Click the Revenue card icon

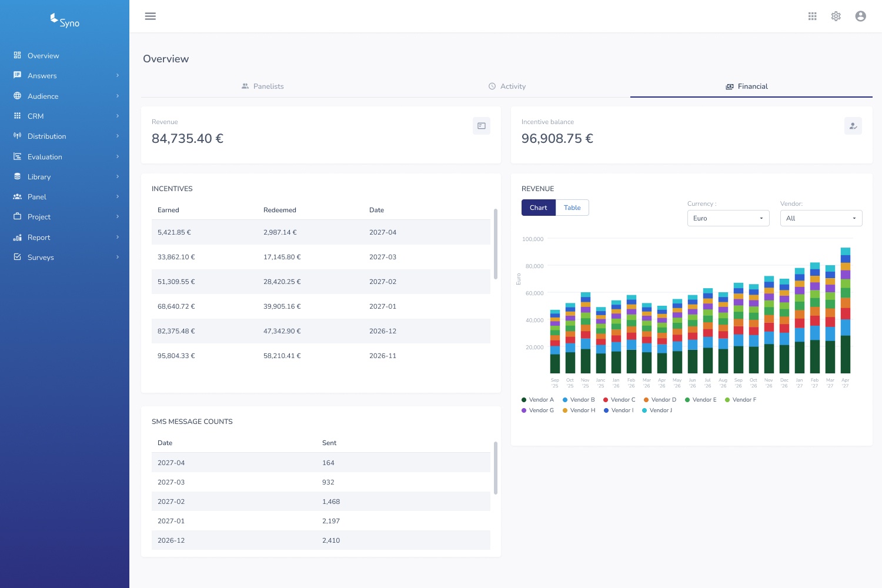482,126
